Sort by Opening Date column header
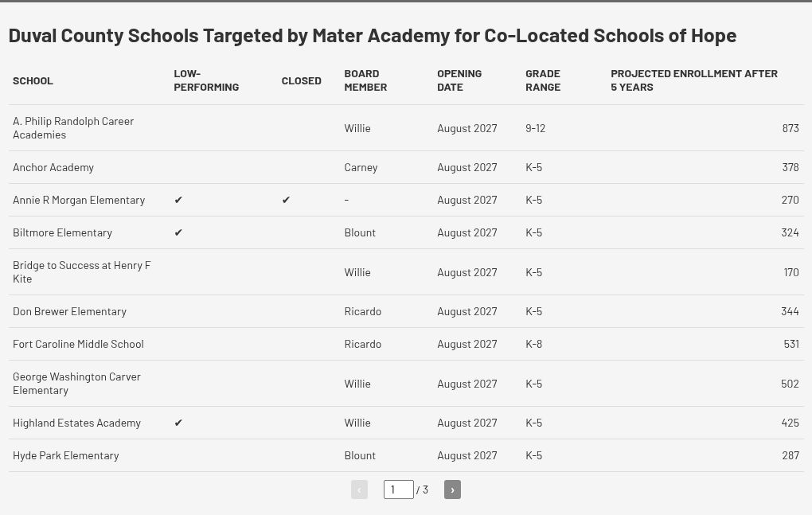Screen dimensions: 812x515 [459, 80]
